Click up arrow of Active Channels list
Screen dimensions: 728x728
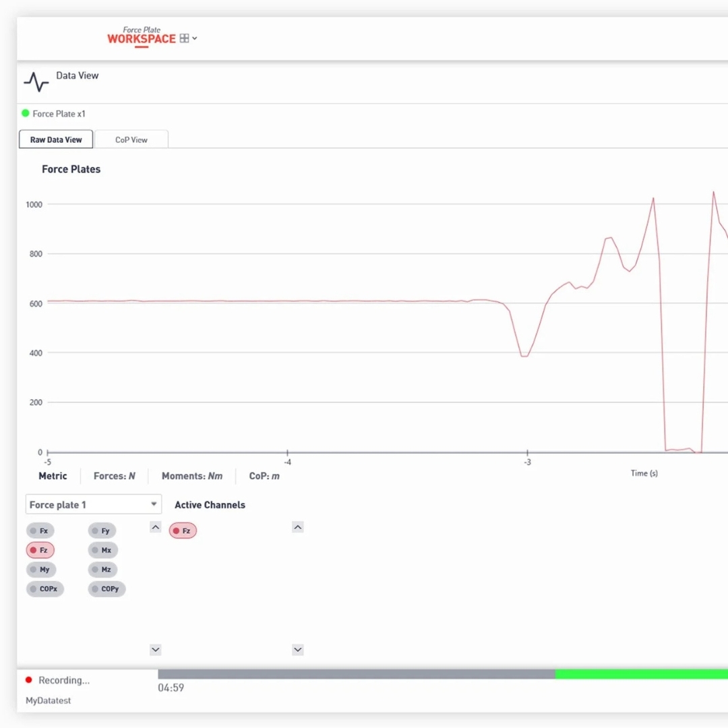(297, 527)
